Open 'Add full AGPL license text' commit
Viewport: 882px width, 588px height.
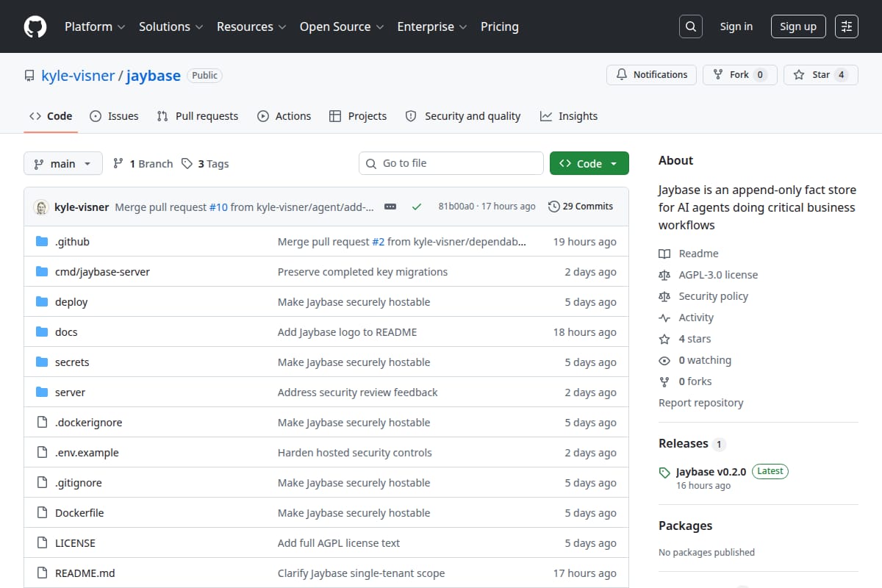pos(339,543)
